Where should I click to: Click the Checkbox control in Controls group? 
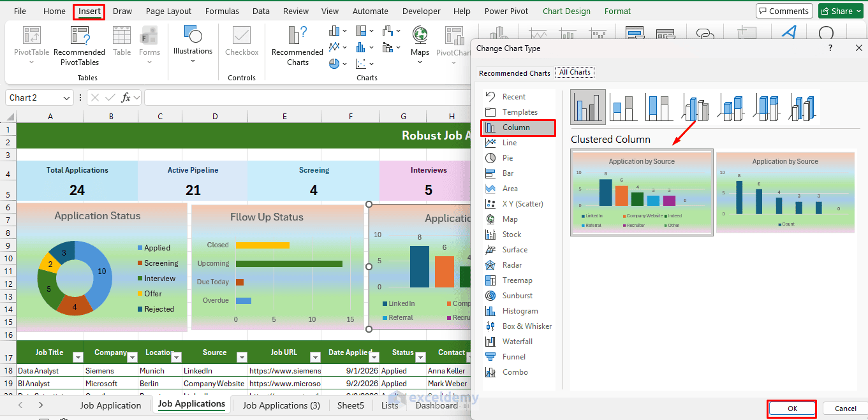[242, 42]
